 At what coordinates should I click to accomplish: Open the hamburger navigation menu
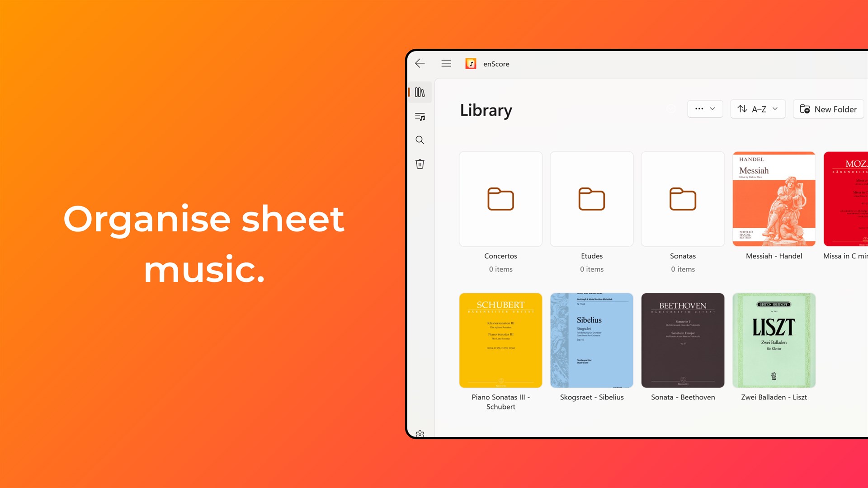click(x=446, y=63)
